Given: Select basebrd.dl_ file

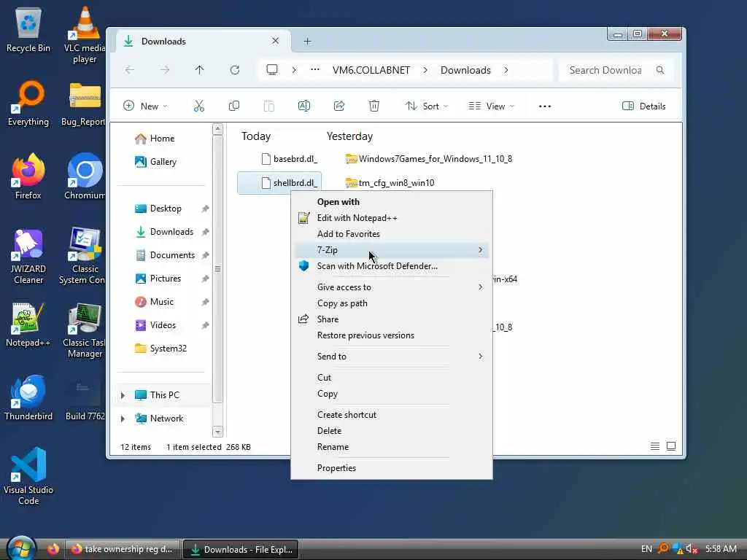Looking at the screenshot, I should pos(289,159).
